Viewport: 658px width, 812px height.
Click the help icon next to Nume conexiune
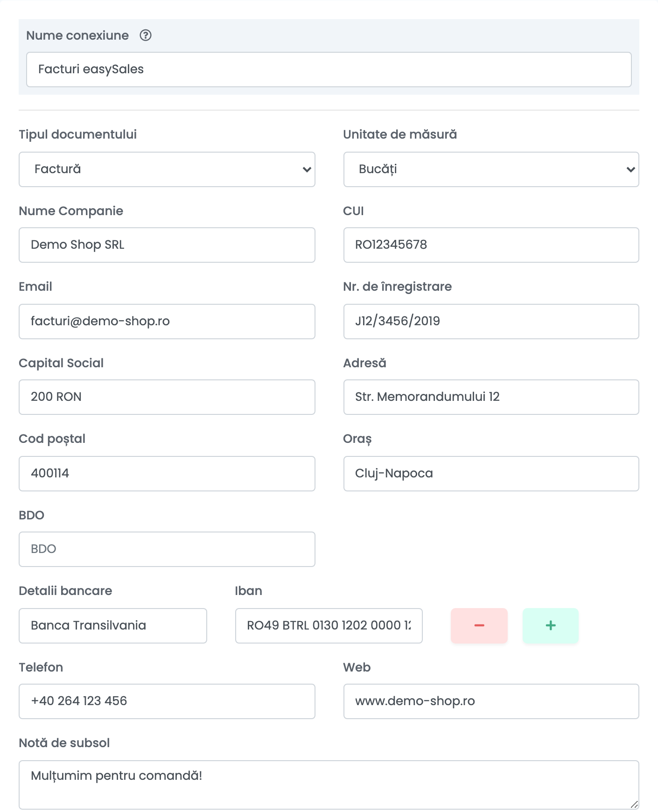point(146,35)
